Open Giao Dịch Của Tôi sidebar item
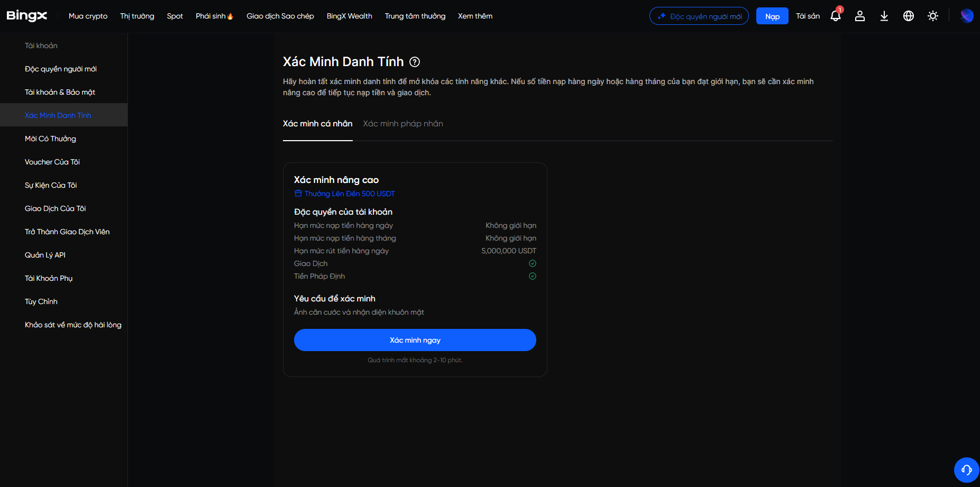 coord(55,208)
